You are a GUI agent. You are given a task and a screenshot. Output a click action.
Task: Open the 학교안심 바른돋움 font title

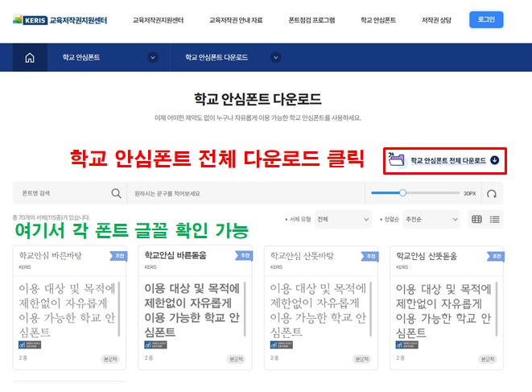point(175,255)
